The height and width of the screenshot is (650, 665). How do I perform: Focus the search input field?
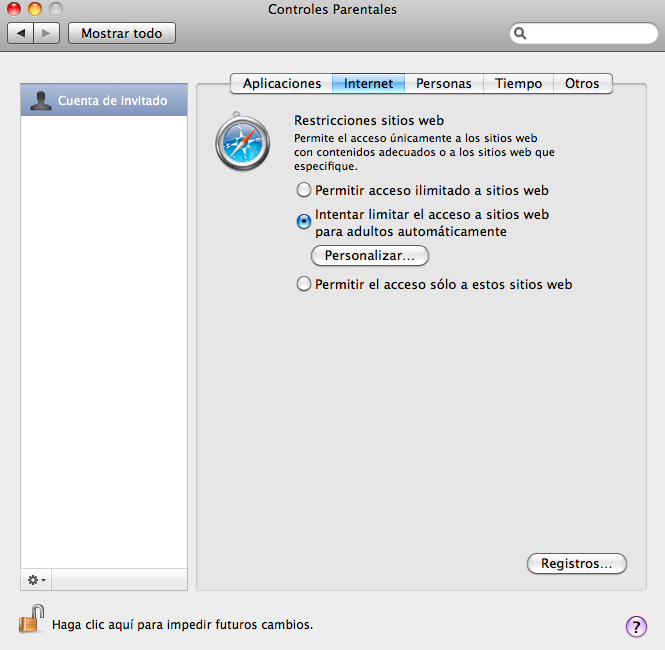tap(590, 34)
